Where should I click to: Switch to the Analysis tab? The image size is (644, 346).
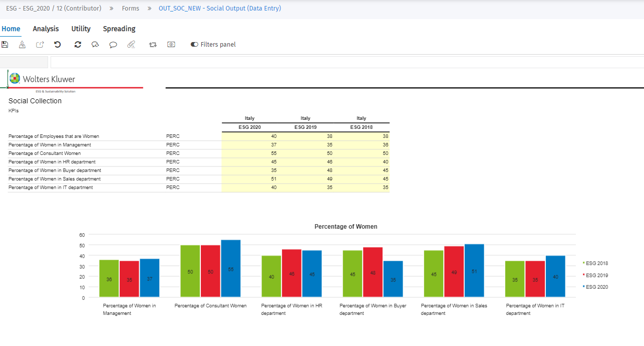pos(46,29)
